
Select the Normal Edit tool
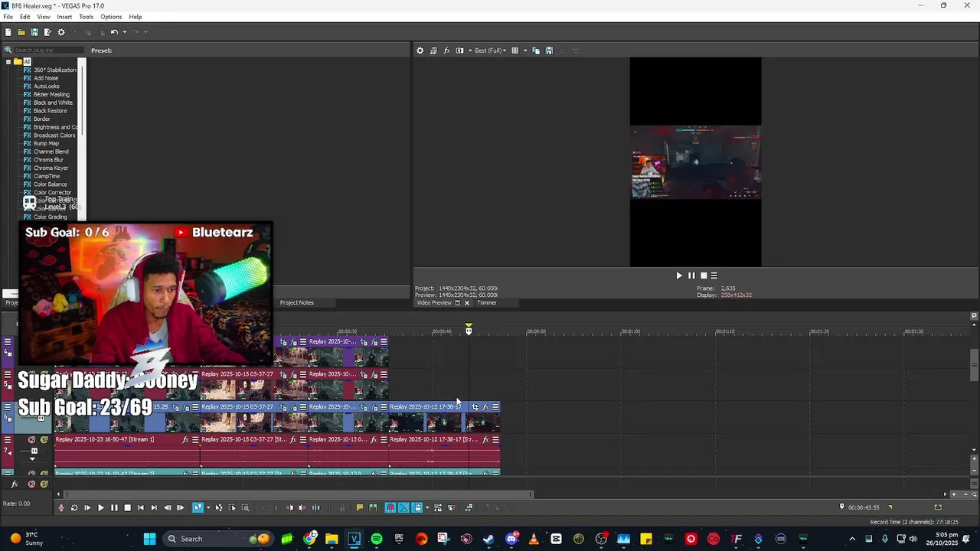(198, 507)
